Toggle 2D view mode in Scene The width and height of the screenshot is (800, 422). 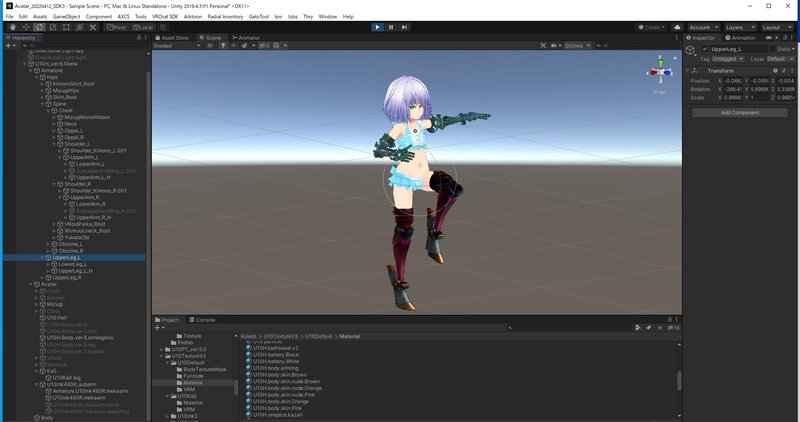click(210, 45)
